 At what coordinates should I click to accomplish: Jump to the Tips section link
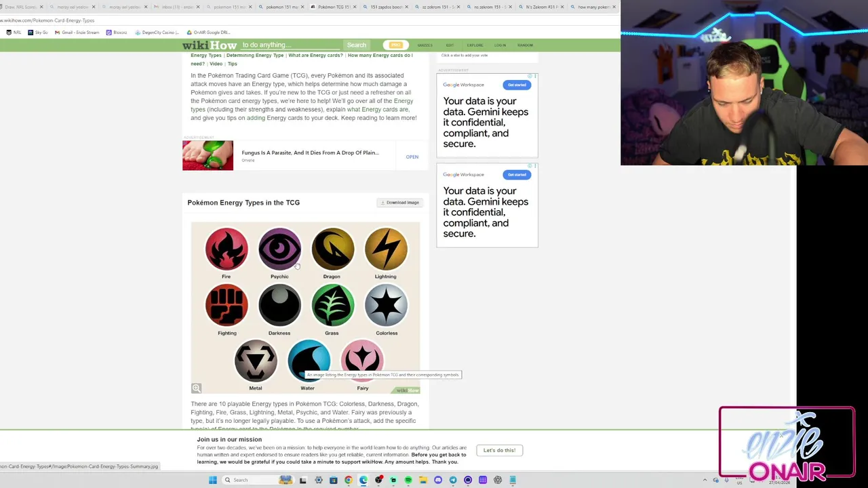coord(232,64)
